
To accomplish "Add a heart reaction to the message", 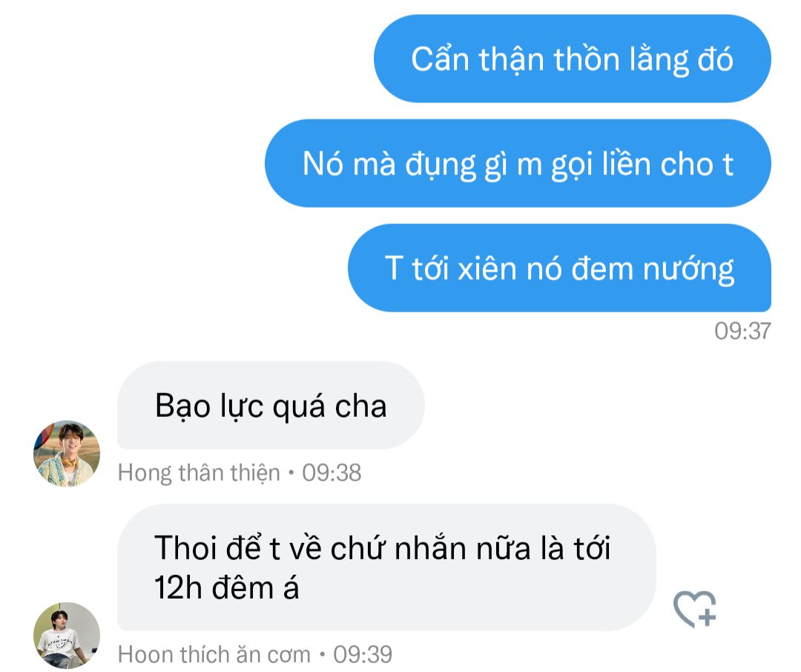I will pyautogui.click(x=695, y=609).
